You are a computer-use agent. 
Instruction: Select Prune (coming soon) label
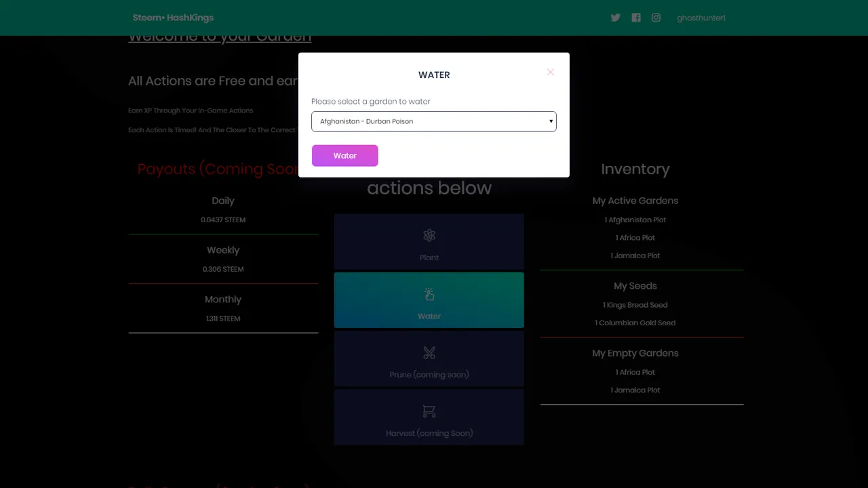(x=429, y=374)
